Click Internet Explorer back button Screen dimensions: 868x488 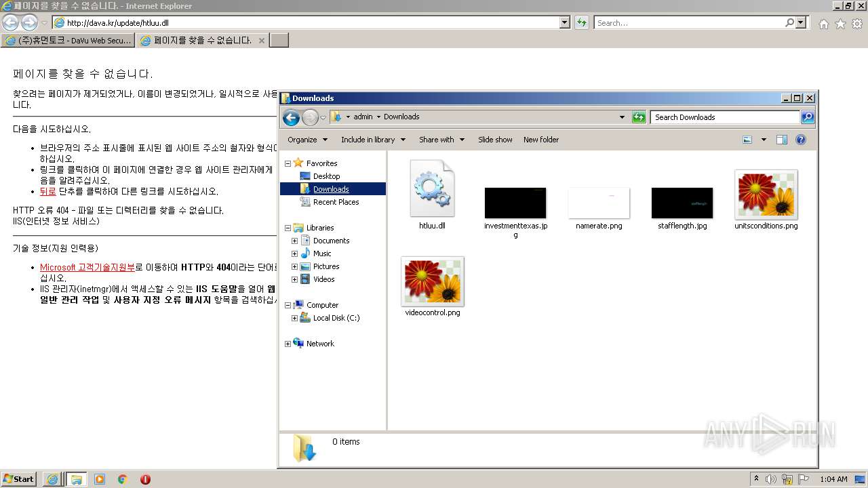pos(10,22)
